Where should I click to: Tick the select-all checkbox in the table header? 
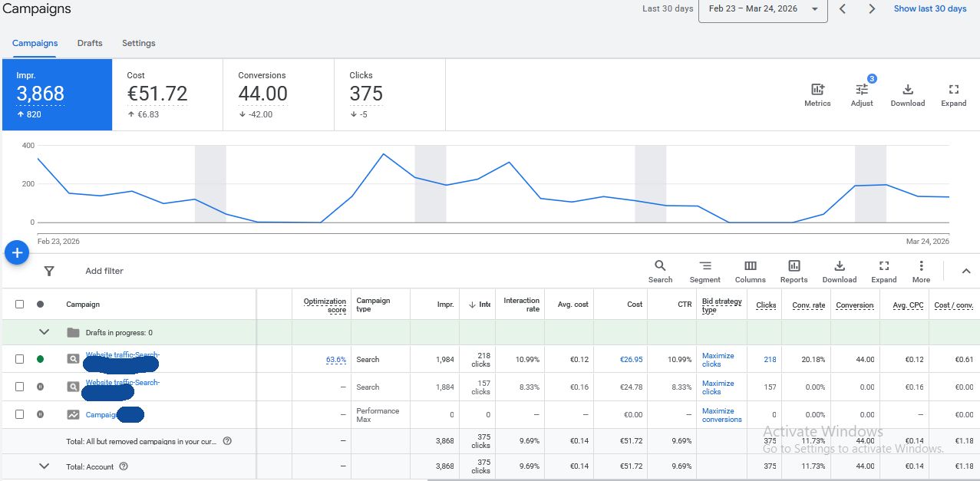click(20, 305)
